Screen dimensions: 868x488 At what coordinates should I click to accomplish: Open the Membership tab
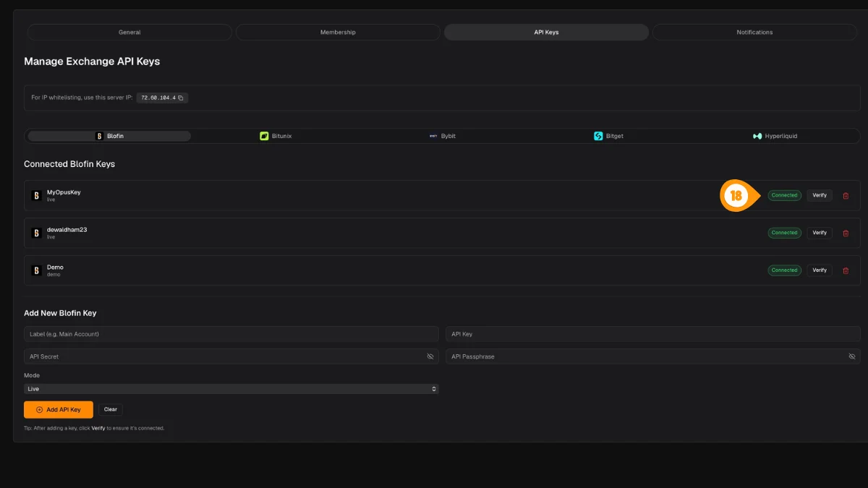pyautogui.click(x=338, y=33)
